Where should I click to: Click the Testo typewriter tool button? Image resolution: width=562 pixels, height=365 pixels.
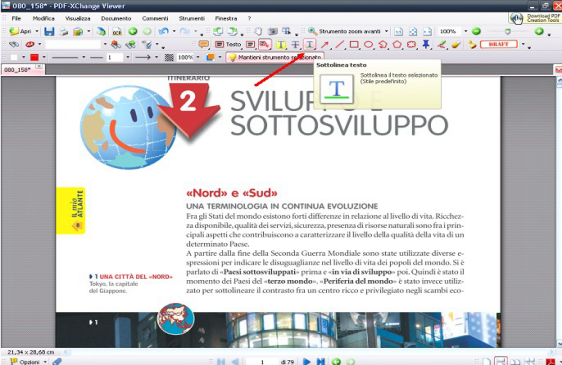(x=228, y=44)
